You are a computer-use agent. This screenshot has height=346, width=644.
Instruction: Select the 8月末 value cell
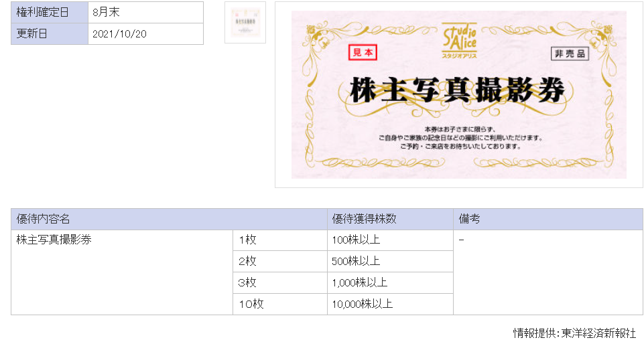point(146,12)
